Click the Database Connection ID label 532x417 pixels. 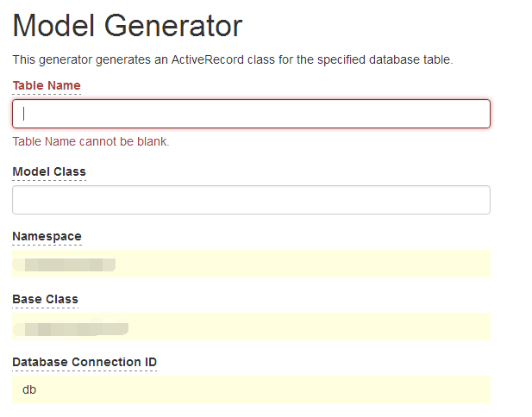pyautogui.click(x=84, y=362)
